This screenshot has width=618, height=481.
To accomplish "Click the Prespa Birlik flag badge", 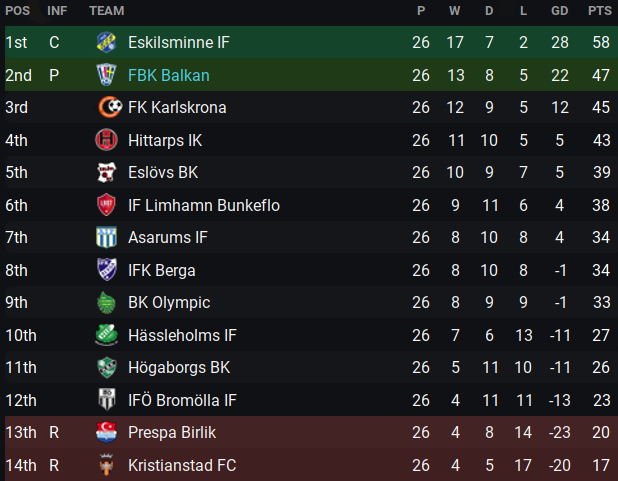I will (x=106, y=432).
